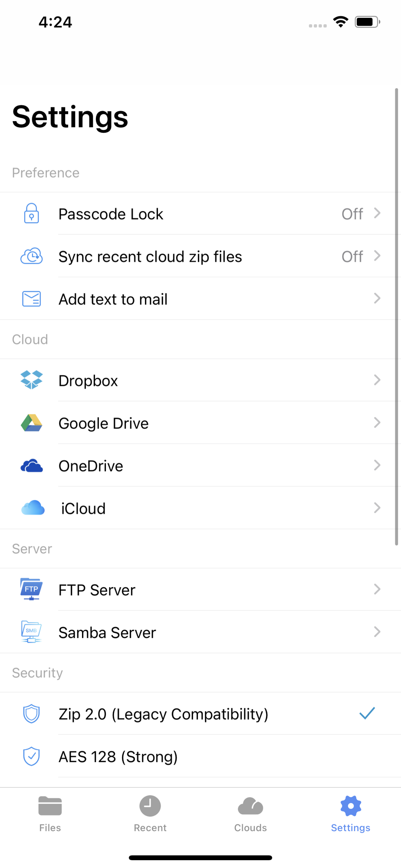The width and height of the screenshot is (401, 868).
Task: Tap the Add text to mail envelope icon
Action: coord(32,299)
